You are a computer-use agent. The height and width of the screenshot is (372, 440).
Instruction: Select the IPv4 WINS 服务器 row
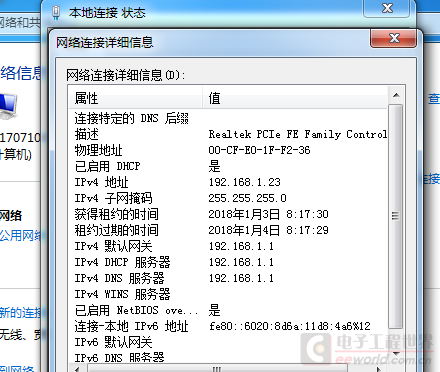(228, 294)
